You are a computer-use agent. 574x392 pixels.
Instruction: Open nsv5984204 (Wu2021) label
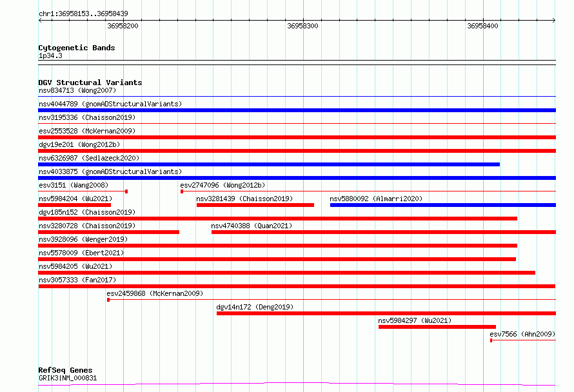pyautogui.click(x=75, y=199)
